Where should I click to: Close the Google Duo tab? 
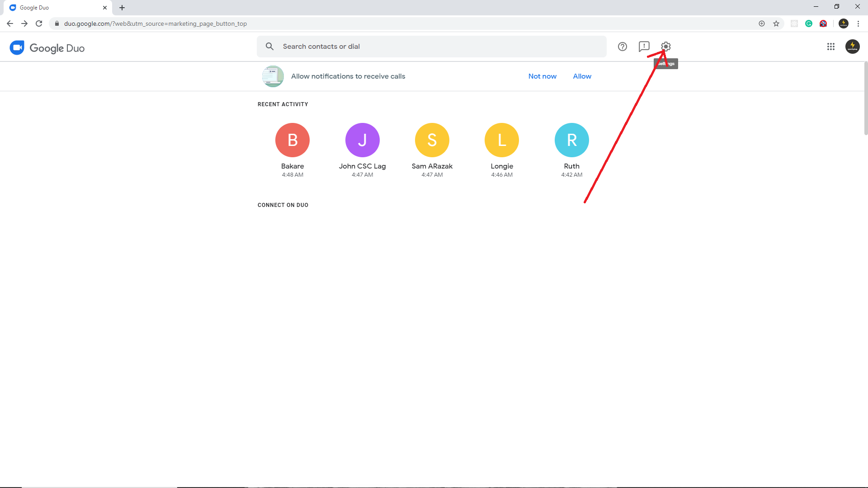(x=105, y=8)
